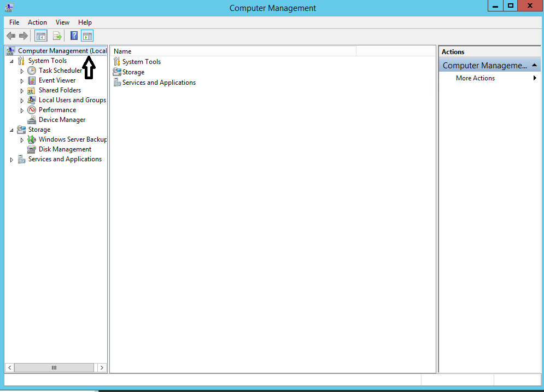Click System Tools icon in Name list
This screenshot has width=544, height=392.
tap(117, 62)
